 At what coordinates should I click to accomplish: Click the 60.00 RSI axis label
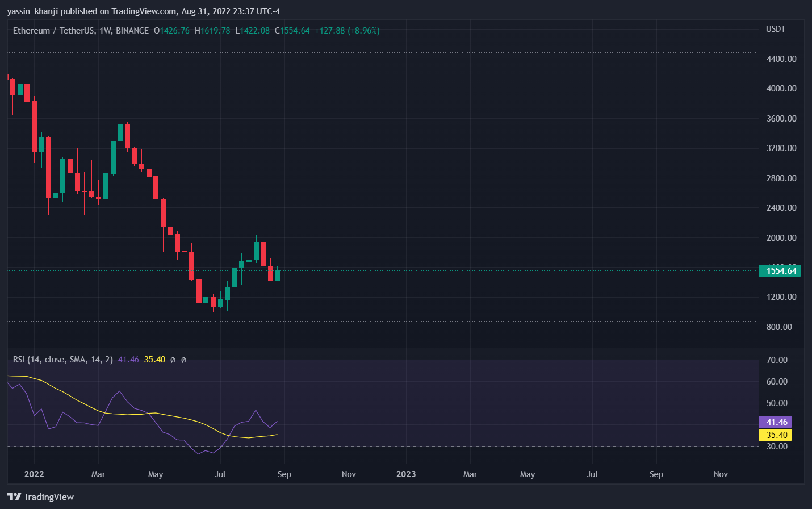[777, 382]
